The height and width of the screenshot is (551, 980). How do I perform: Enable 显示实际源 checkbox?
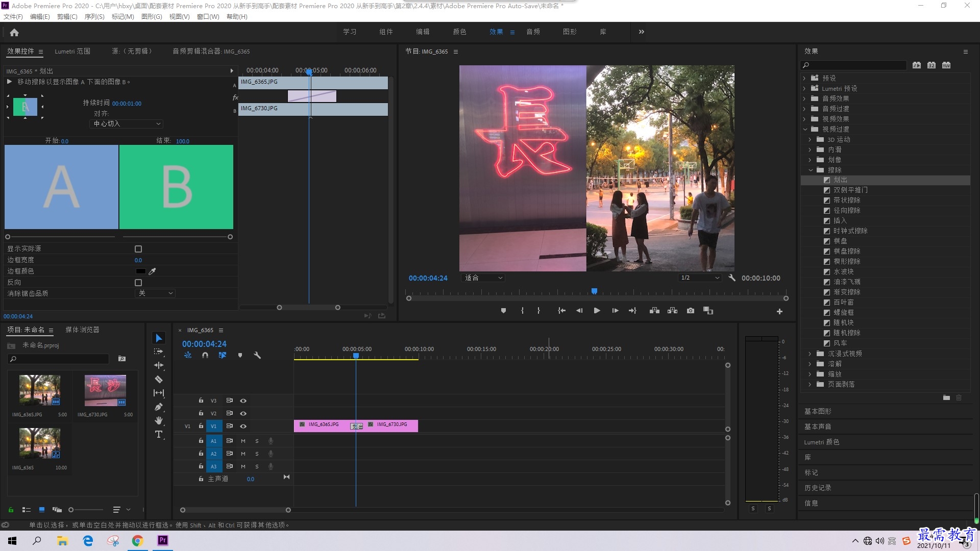[x=138, y=249]
